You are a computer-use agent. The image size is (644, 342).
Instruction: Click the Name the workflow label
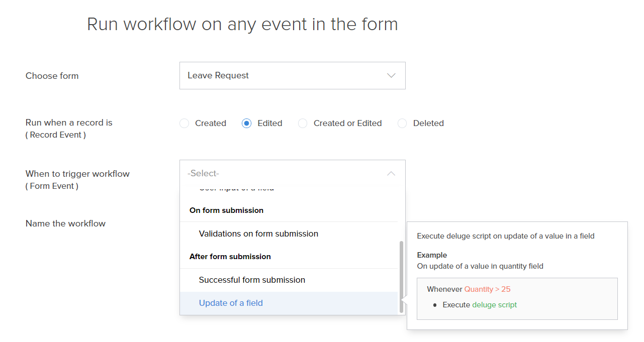(x=65, y=223)
